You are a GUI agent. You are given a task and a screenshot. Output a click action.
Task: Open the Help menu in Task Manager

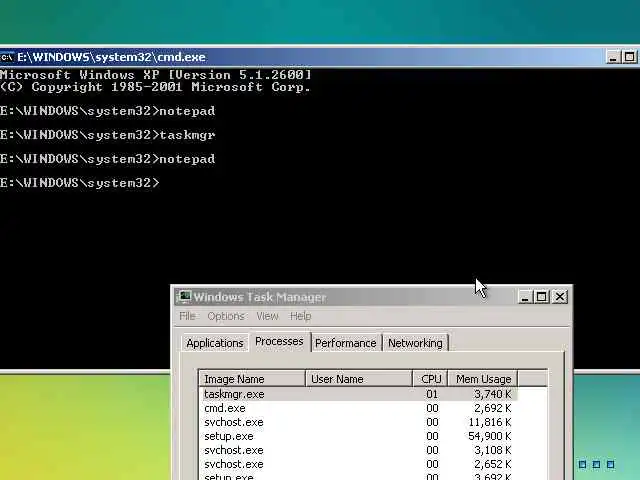pos(300,316)
